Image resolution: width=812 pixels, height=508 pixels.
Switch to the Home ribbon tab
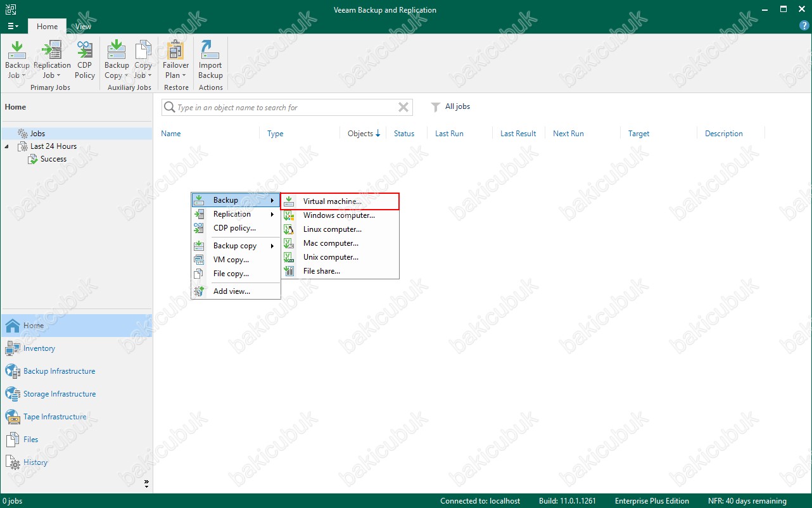47,27
